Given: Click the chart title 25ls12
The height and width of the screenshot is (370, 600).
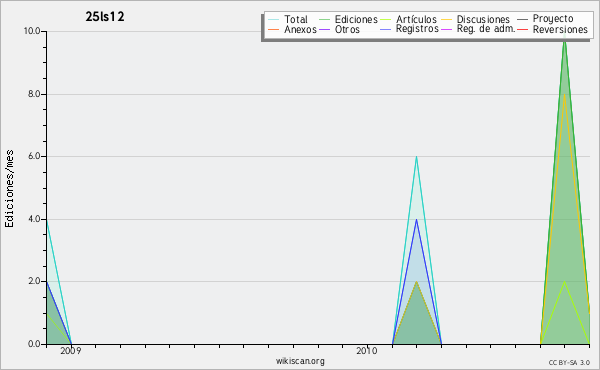Looking at the screenshot, I should coord(105,17).
